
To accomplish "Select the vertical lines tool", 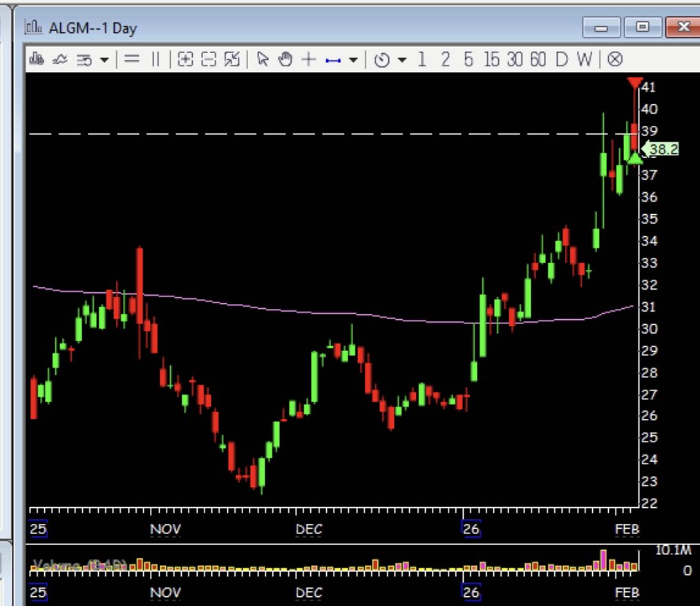I will tap(155, 59).
